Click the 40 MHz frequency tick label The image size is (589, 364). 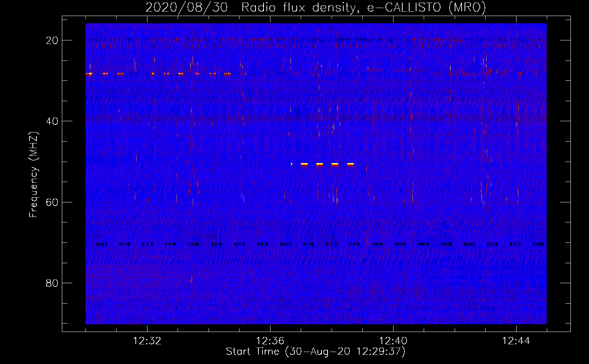click(x=52, y=121)
